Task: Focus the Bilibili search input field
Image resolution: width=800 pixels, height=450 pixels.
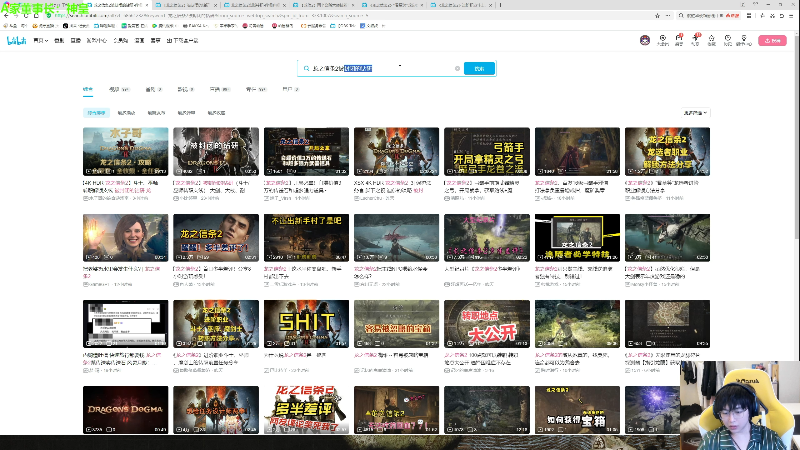Action: click(x=383, y=68)
